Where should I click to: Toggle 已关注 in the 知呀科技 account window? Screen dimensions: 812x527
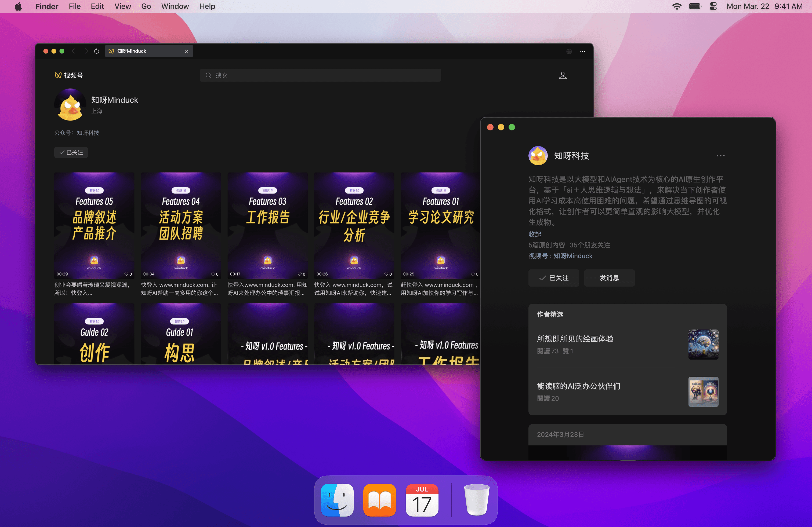pyautogui.click(x=553, y=278)
